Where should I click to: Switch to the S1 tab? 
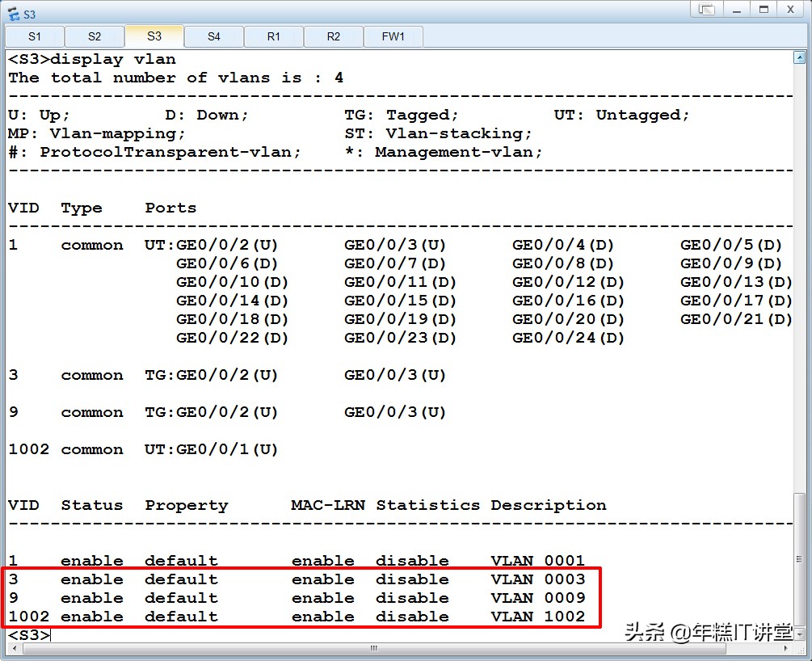(35, 37)
